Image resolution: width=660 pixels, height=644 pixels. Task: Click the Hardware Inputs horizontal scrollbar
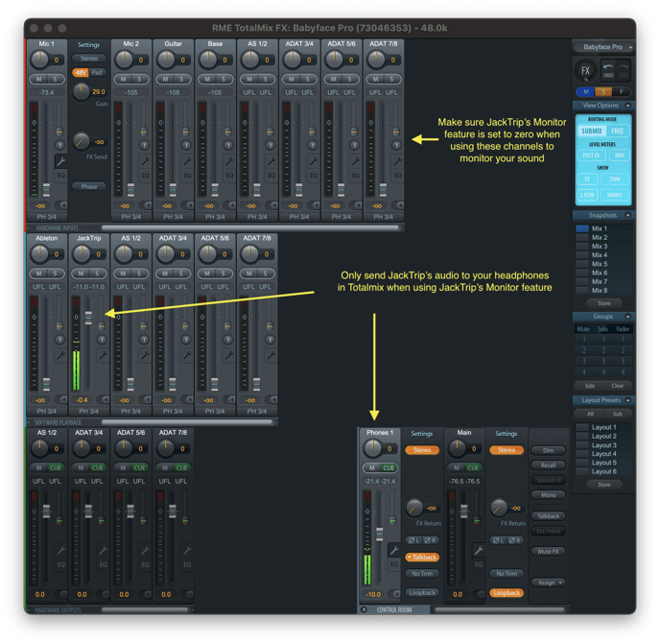tap(250, 227)
